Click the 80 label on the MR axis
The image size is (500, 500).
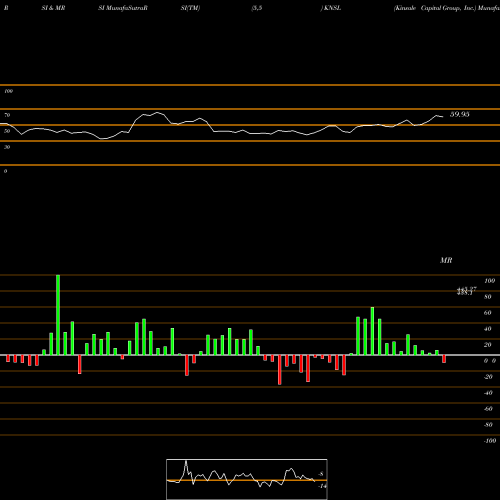tap(488, 297)
